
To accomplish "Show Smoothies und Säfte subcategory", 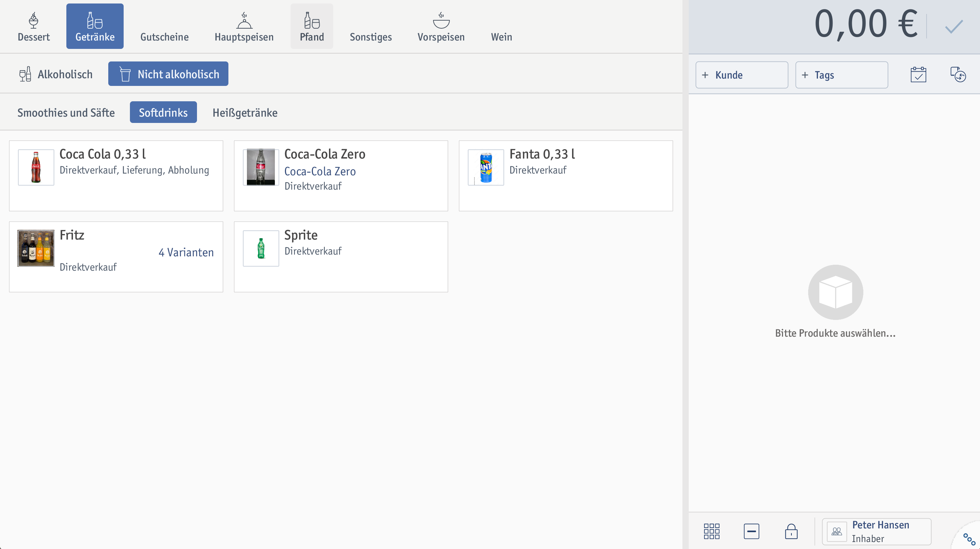I will [x=66, y=112].
